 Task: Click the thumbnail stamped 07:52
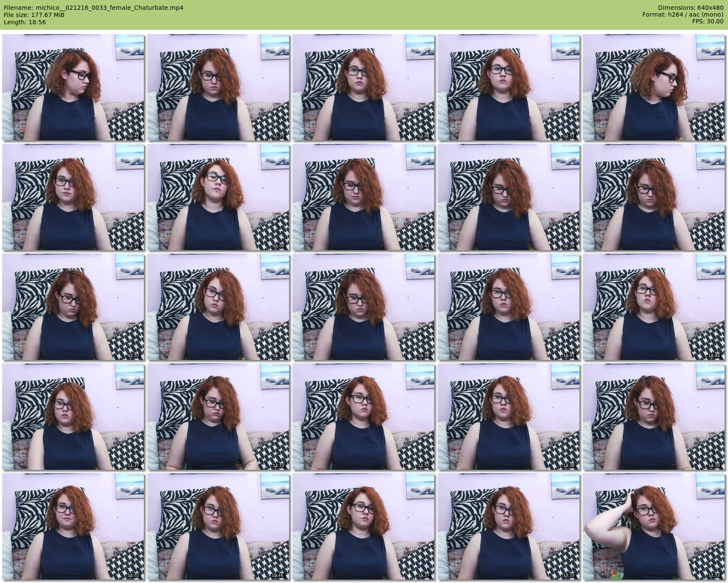pos(73,307)
